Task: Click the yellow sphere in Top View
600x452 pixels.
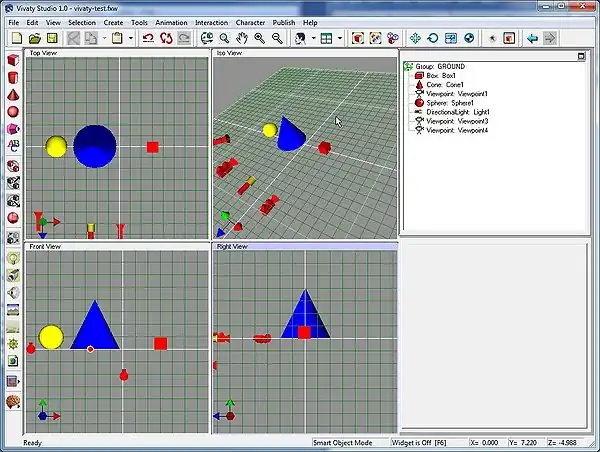Action: 57,147
